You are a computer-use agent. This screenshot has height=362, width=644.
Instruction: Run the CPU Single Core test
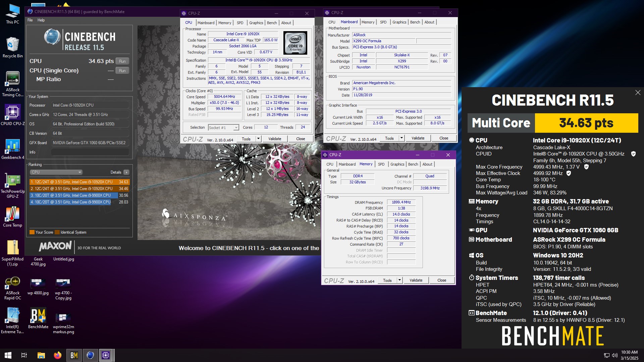(x=122, y=70)
